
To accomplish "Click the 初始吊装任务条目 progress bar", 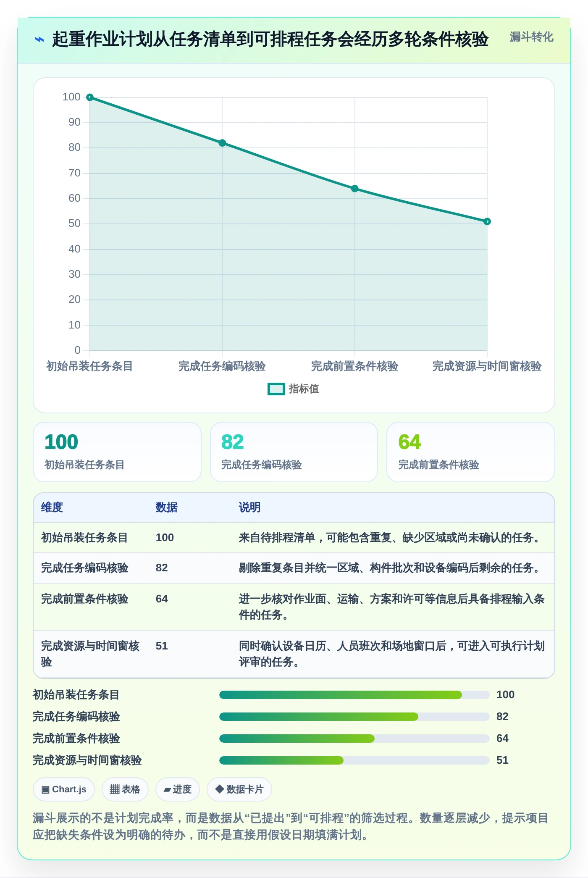I will click(x=354, y=695).
